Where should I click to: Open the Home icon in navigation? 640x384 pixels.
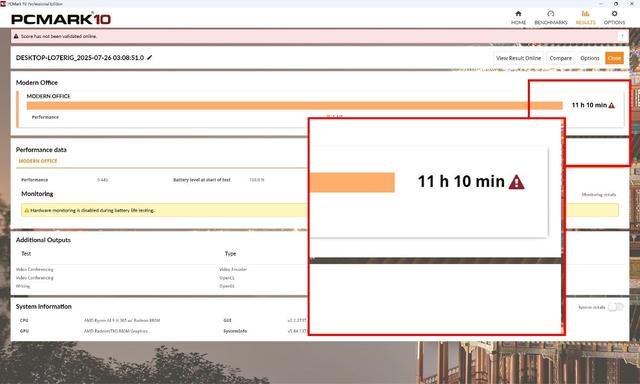pyautogui.click(x=518, y=14)
